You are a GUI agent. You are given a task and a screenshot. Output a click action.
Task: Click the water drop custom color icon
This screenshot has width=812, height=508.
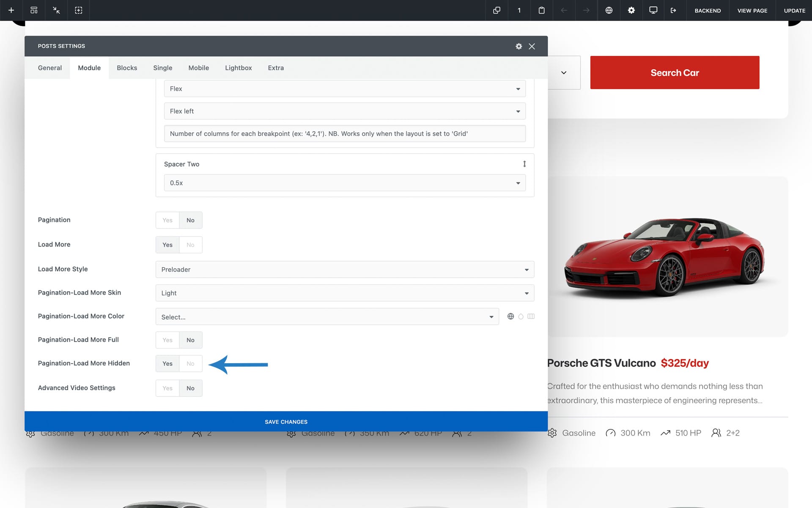(521, 317)
